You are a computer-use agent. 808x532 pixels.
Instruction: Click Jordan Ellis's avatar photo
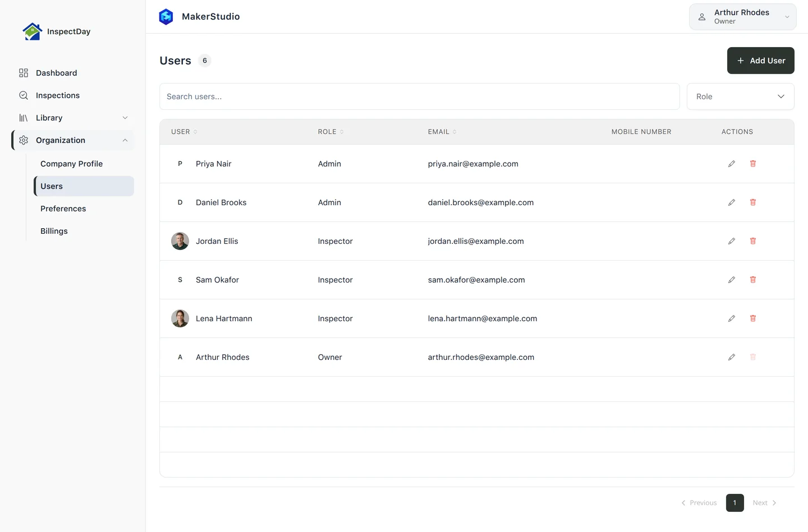pos(180,241)
